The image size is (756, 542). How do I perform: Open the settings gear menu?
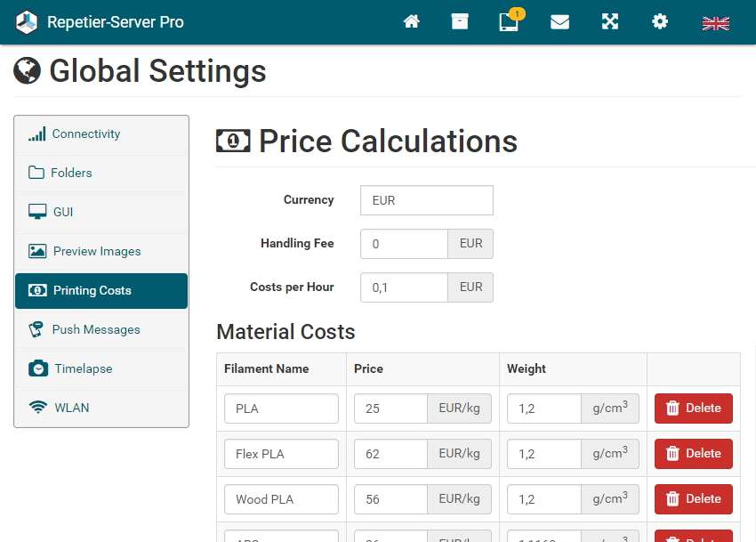point(660,21)
